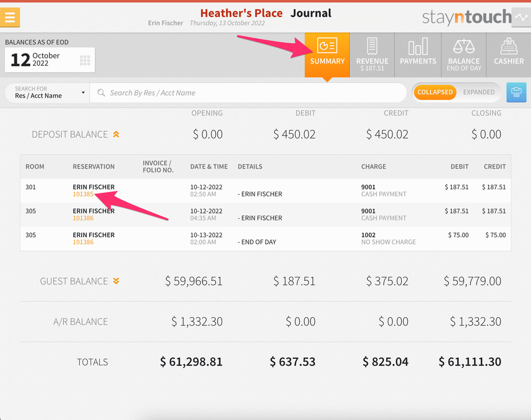Open reservation 101385 for room 301
The image size is (531, 420).
tap(83, 194)
